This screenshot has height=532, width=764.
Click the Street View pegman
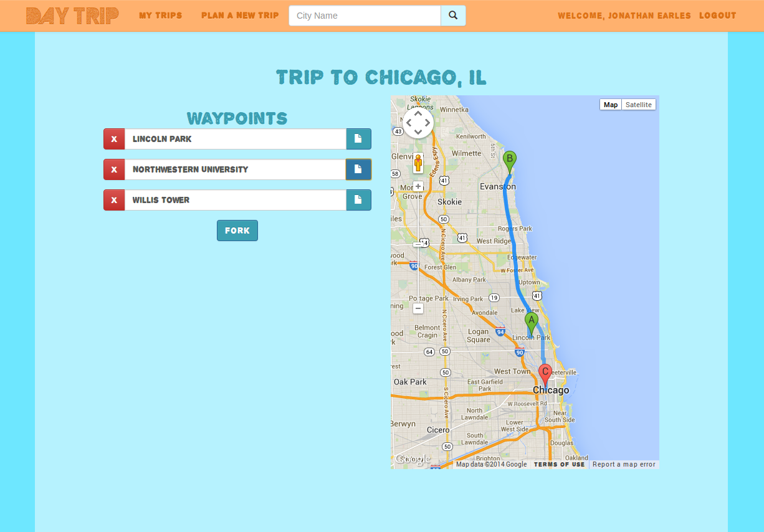click(418, 163)
